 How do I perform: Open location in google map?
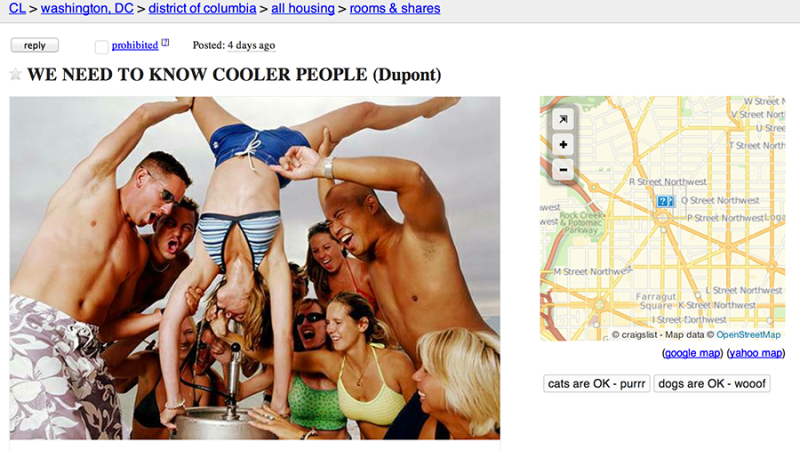[x=692, y=353]
